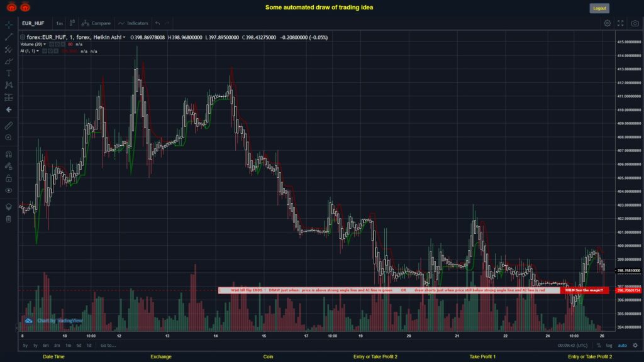644x362 pixels.
Task: Click the Compare symbols button
Action: click(96, 23)
